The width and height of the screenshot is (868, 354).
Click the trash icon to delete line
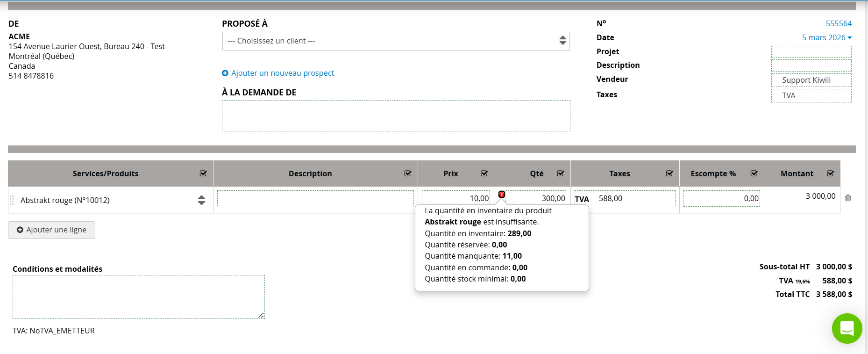[x=848, y=198]
